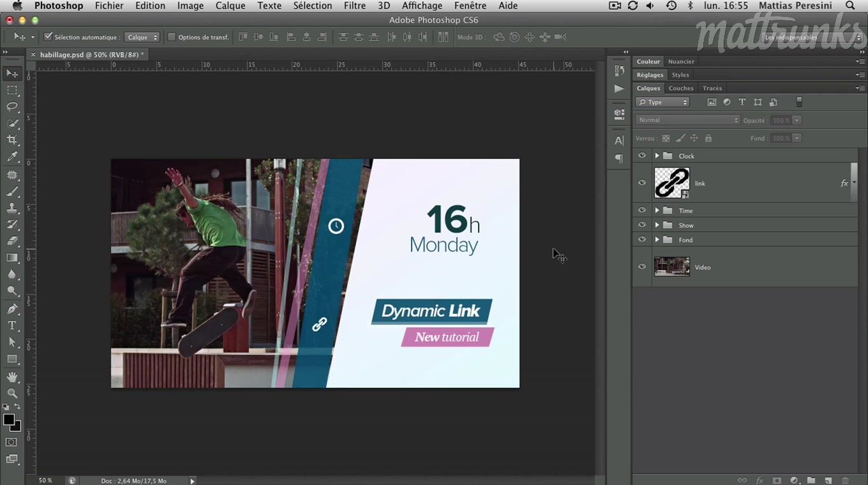The height and width of the screenshot is (485, 868).
Task: Open the Calque selection dropdown
Action: click(142, 37)
